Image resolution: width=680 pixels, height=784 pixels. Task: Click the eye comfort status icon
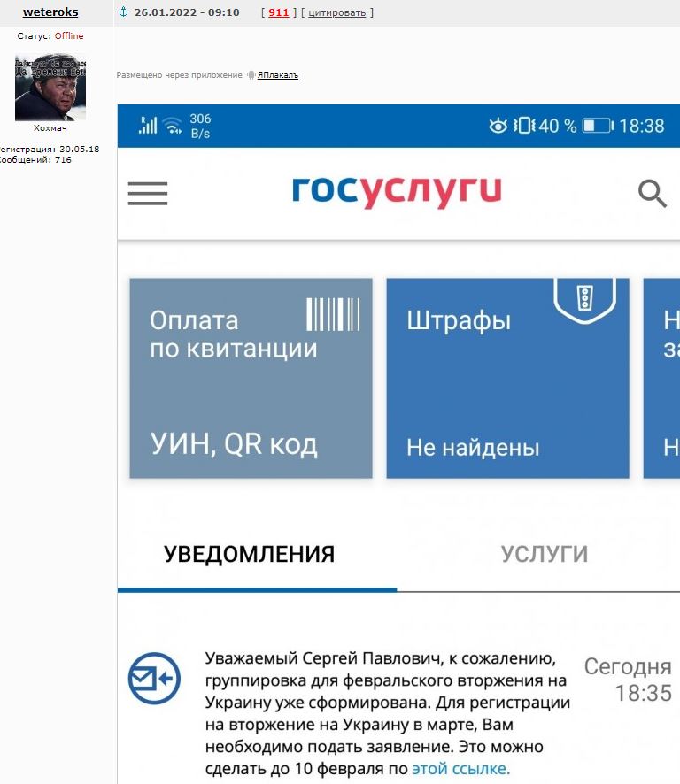[x=498, y=126]
